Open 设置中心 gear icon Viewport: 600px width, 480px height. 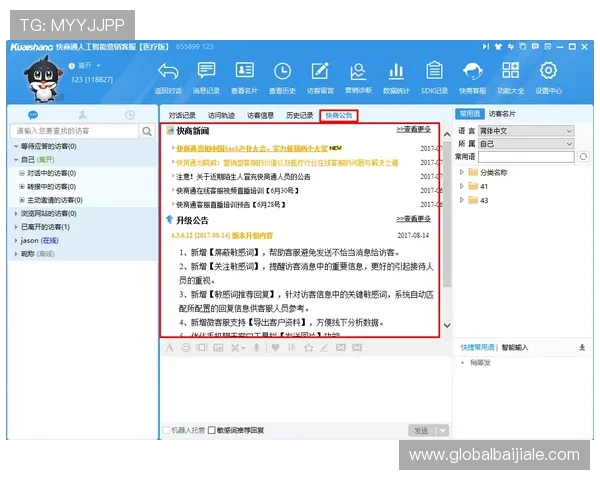pyautogui.click(x=548, y=71)
